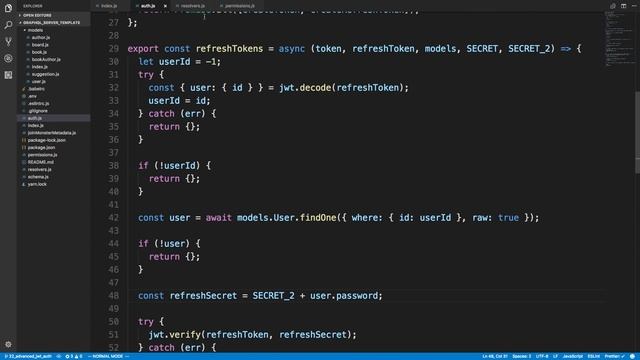Open book.js in the file tree
The width and height of the screenshot is (640, 360).
coord(39,52)
